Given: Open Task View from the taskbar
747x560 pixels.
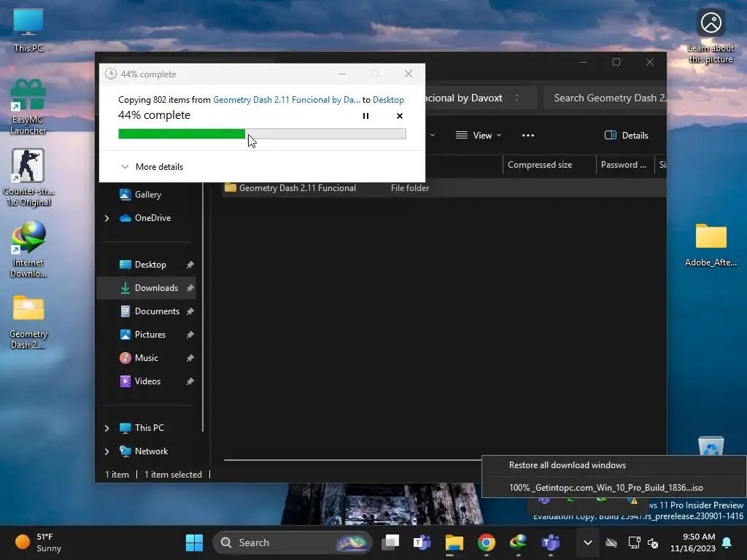Looking at the screenshot, I should coord(390,542).
